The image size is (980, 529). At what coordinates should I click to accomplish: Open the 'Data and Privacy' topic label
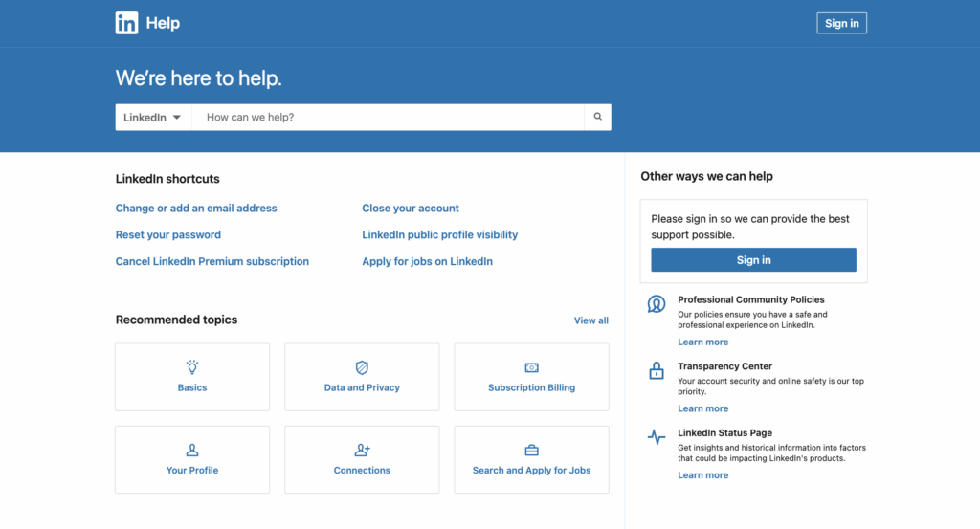[x=362, y=387]
